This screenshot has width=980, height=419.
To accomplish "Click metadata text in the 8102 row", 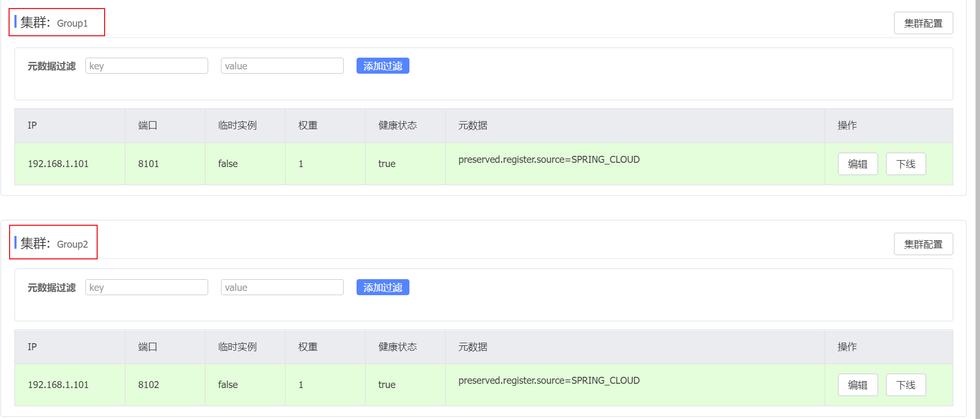I will point(549,381).
